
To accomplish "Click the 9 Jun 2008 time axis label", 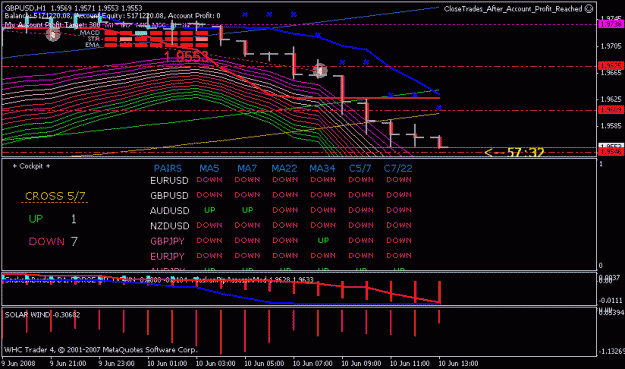I will tap(18, 363).
